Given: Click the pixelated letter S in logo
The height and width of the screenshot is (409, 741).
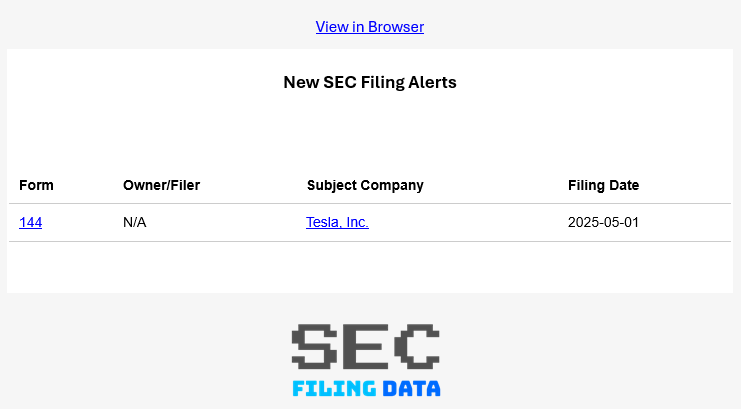Looking at the screenshot, I should (314, 345).
